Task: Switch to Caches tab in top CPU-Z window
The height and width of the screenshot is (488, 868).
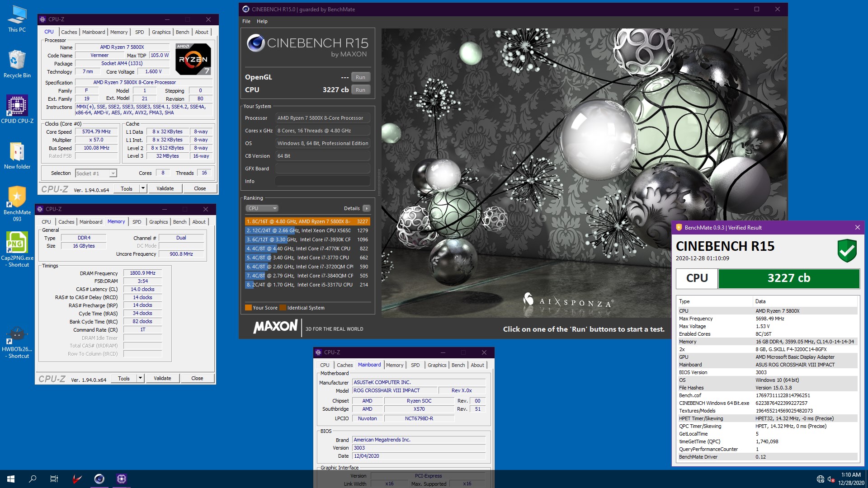Action: pos(69,32)
